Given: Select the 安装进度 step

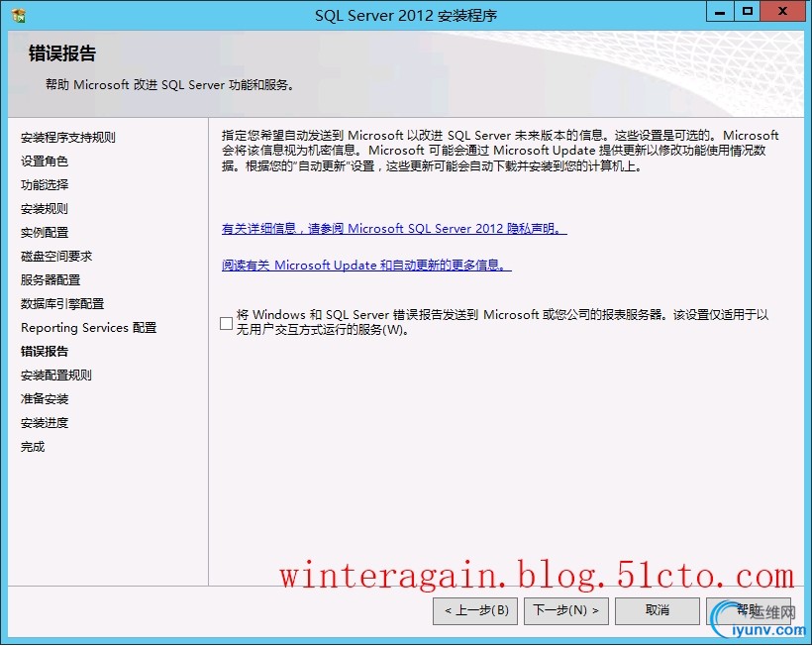Looking at the screenshot, I should tap(45, 423).
